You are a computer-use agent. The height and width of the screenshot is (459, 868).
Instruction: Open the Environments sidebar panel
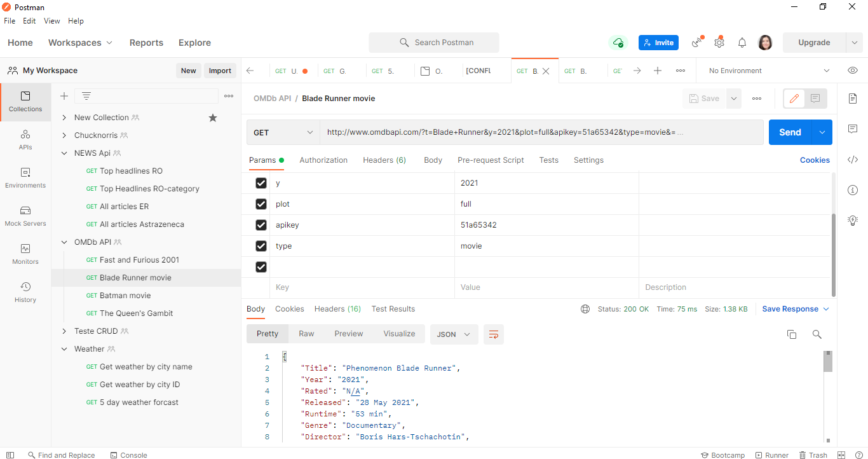click(x=25, y=178)
